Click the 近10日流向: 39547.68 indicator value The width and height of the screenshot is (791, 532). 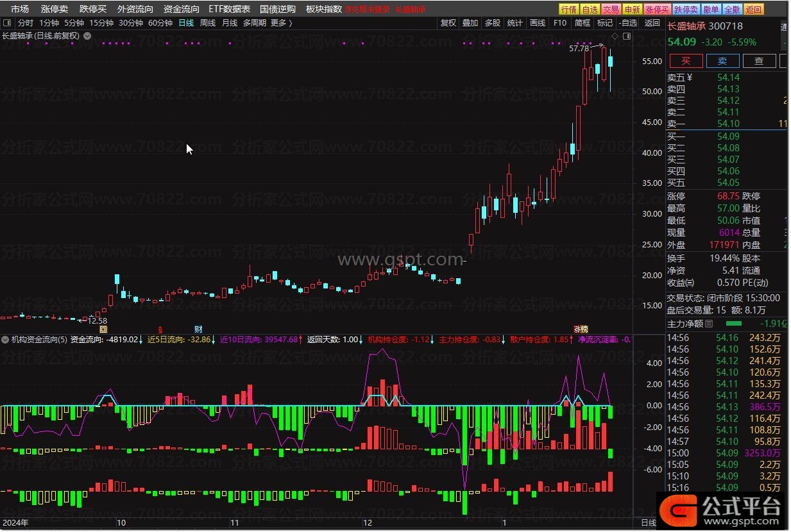point(259,340)
